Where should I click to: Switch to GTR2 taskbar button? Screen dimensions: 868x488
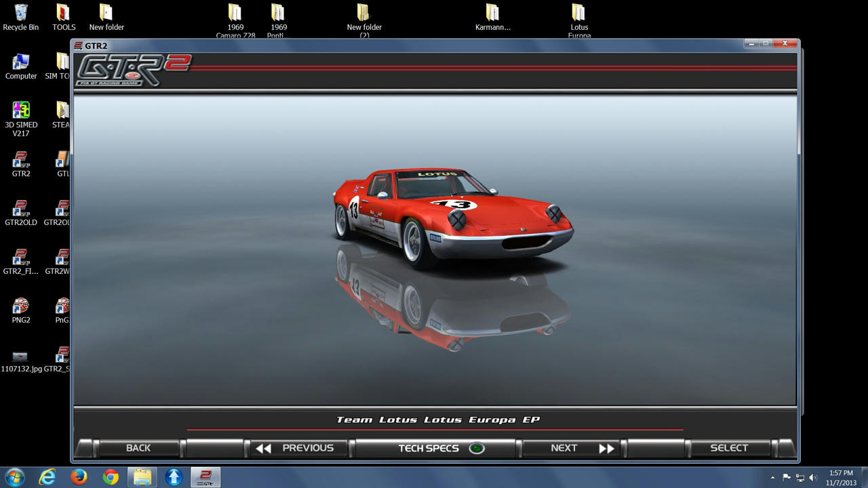(205, 477)
